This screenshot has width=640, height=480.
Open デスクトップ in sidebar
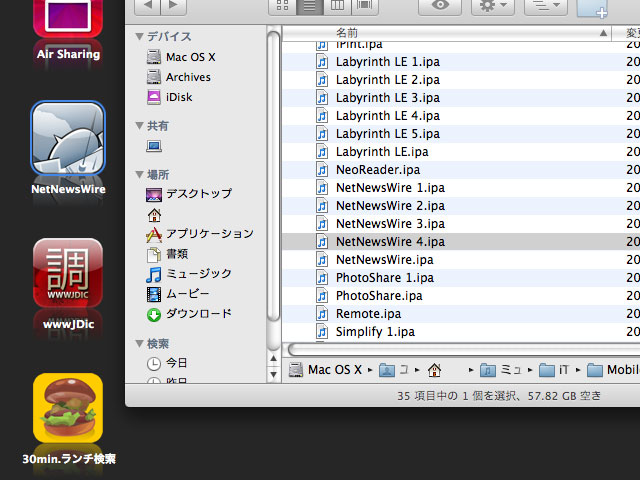[x=189, y=194]
